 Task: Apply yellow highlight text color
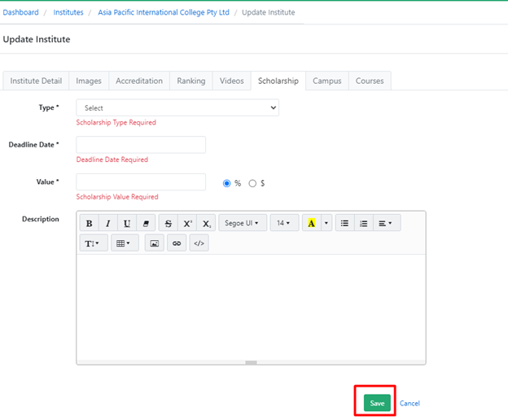pyautogui.click(x=311, y=223)
